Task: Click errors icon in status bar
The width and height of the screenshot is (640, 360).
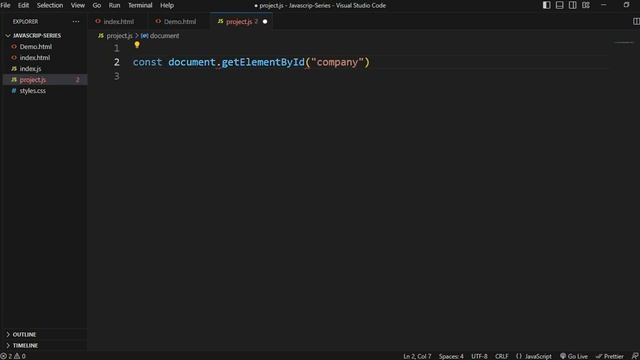Action: pyautogui.click(x=4, y=356)
